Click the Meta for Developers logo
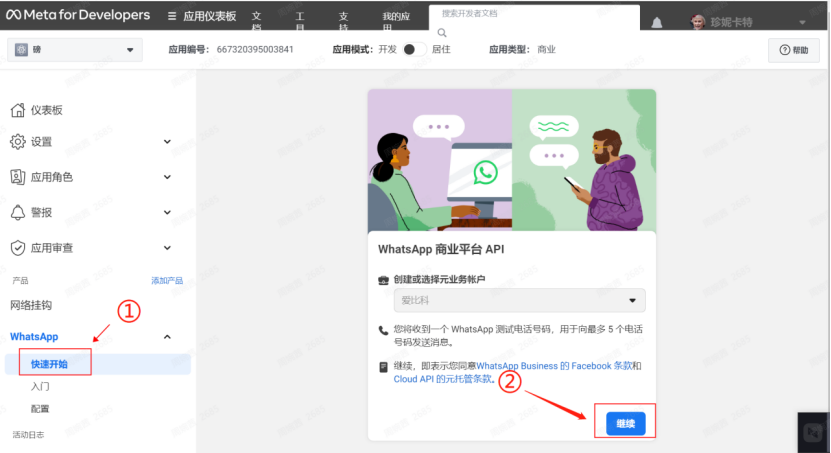This screenshot has height=453, width=831. 78,15
